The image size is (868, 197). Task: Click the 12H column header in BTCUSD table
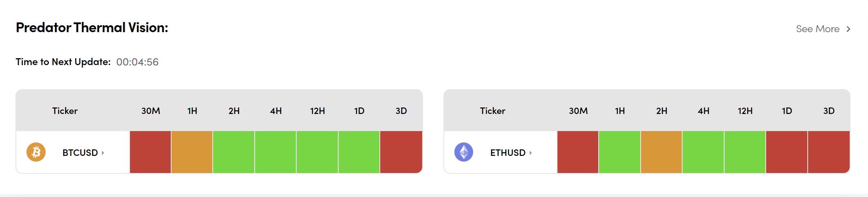pos(317,111)
